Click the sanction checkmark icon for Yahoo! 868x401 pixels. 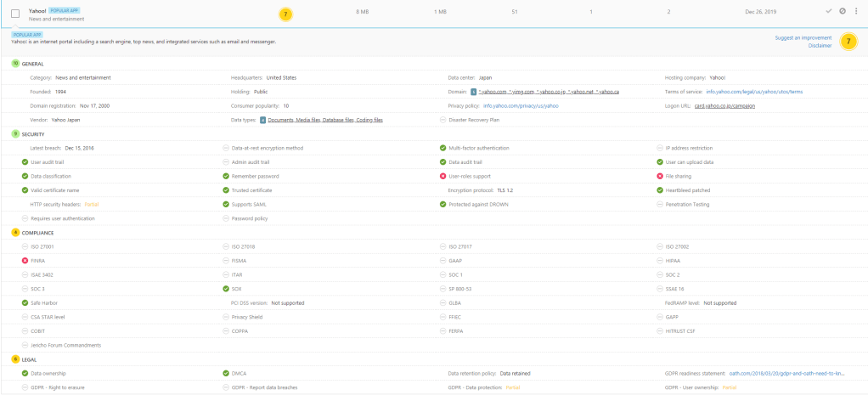pos(829,12)
